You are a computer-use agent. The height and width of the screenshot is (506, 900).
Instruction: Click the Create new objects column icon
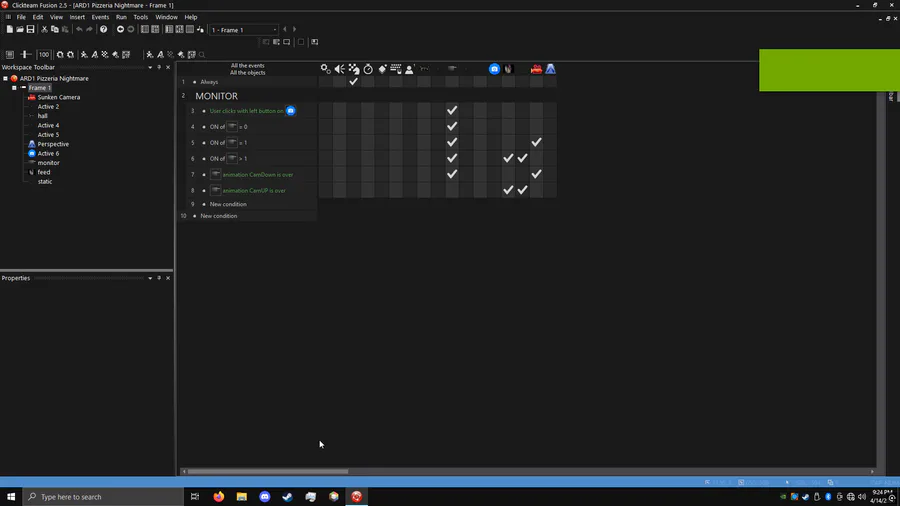382,69
